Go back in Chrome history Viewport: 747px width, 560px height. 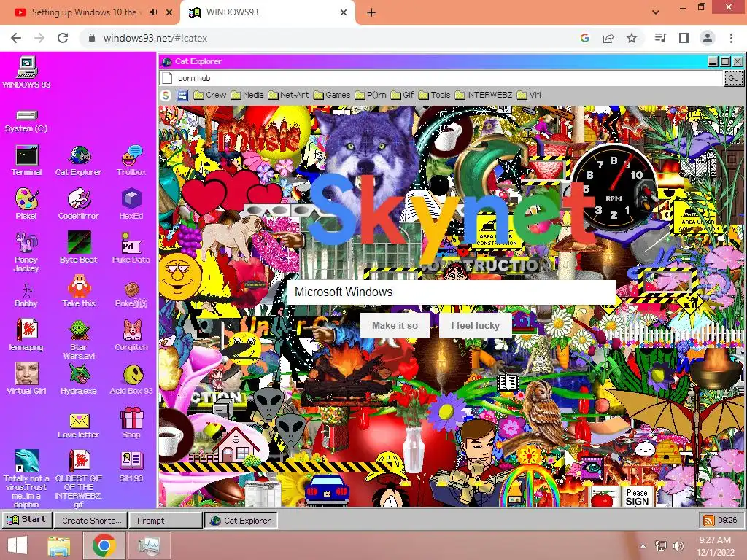click(x=16, y=38)
